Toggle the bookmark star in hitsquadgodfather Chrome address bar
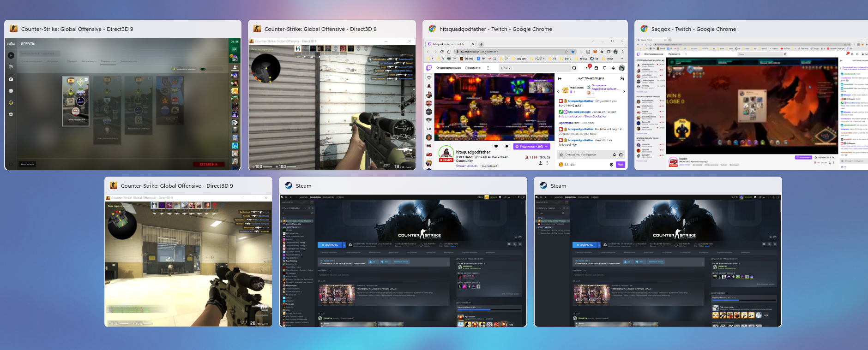The image size is (868, 350). point(573,52)
